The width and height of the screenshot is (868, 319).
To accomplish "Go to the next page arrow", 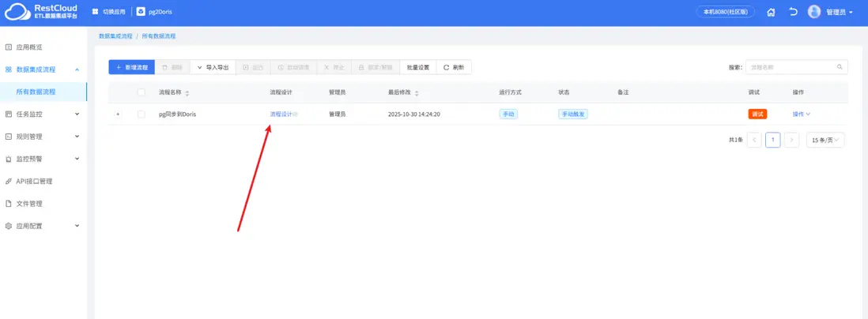I will tap(791, 140).
